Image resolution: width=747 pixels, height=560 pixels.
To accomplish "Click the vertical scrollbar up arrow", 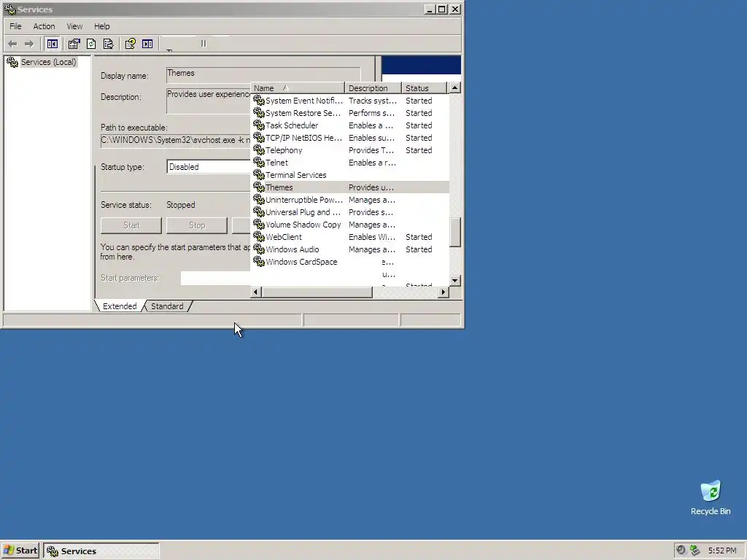I will click(454, 87).
